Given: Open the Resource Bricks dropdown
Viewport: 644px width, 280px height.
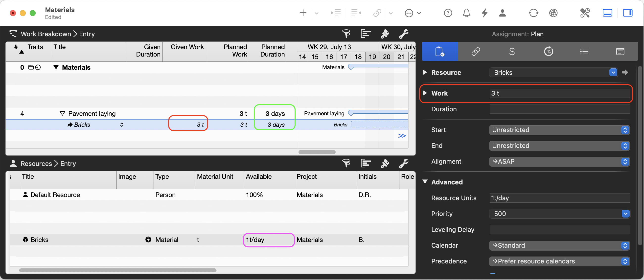Looking at the screenshot, I should (613, 72).
